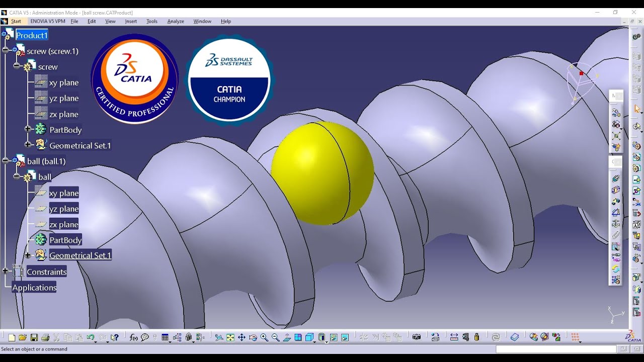Open the ENOVIA V5 VPM menu

pos(48,21)
